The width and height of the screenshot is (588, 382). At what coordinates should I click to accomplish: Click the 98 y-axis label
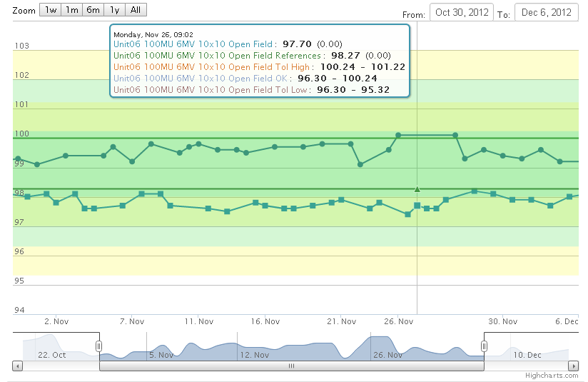pos(19,193)
